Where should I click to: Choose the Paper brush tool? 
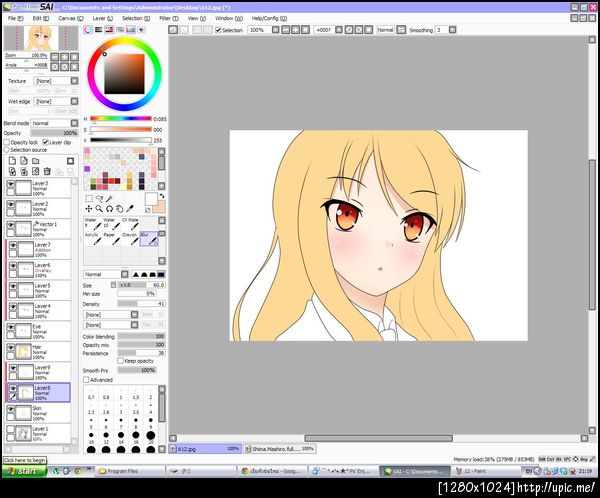click(111, 239)
